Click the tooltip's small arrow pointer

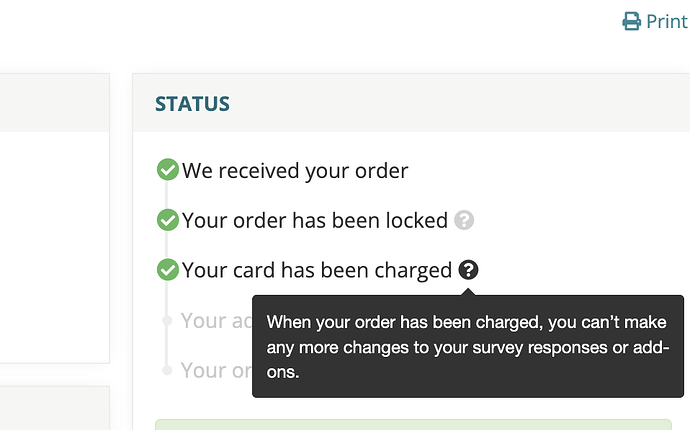click(x=468, y=292)
